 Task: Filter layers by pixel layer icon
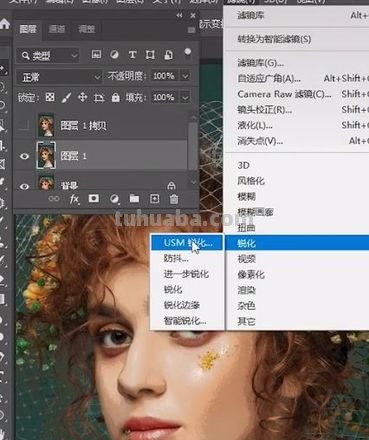point(96,54)
